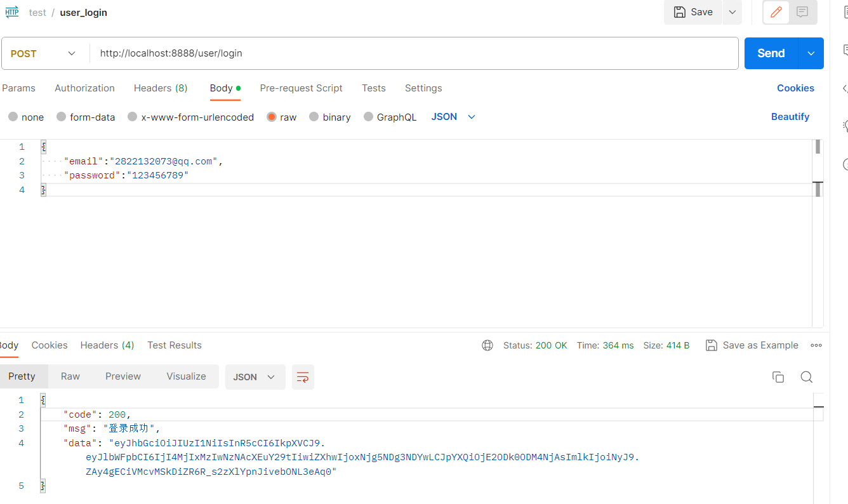Open the request Params tab
Image resolution: width=848 pixels, height=504 pixels.
(x=18, y=88)
